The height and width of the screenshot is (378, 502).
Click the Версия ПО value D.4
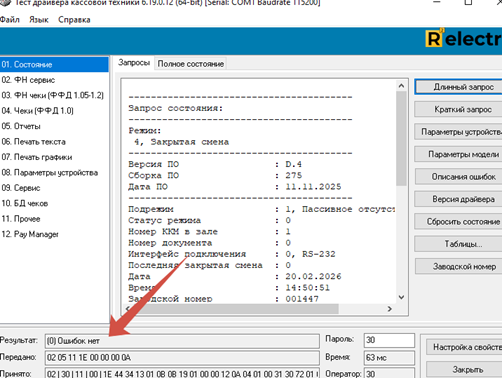coord(294,164)
